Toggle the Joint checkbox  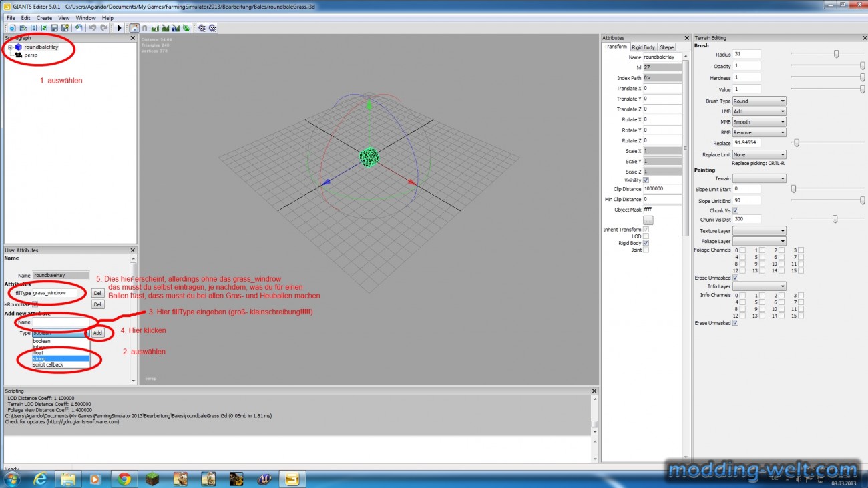click(646, 250)
